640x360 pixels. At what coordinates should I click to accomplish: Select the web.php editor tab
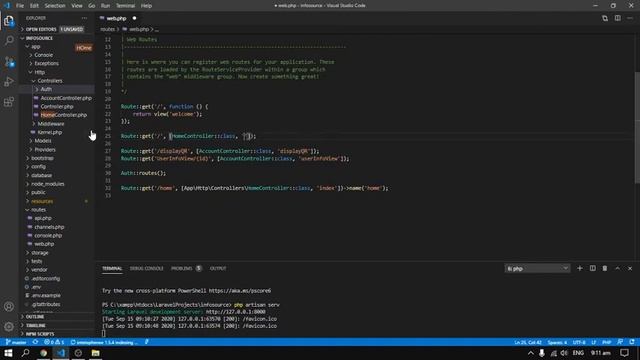[x=117, y=18]
